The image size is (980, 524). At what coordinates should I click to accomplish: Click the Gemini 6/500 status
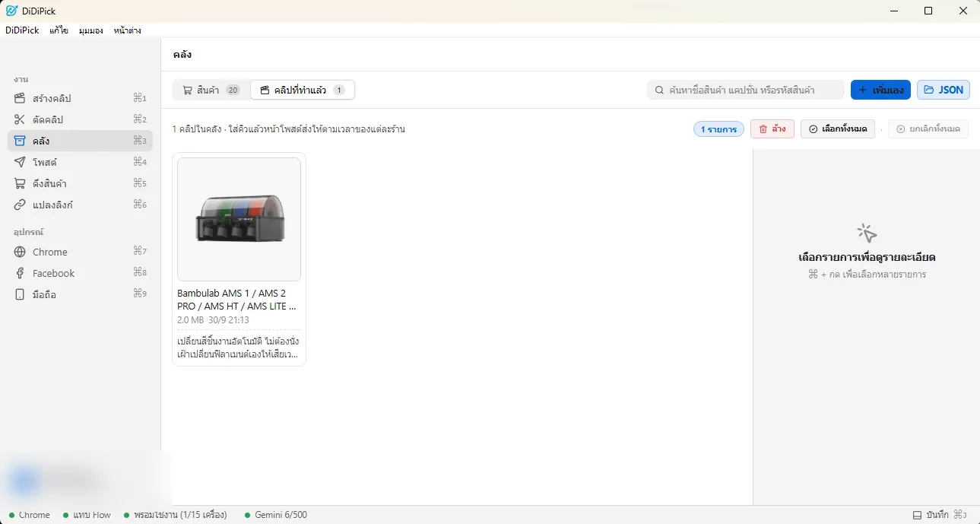click(276, 515)
